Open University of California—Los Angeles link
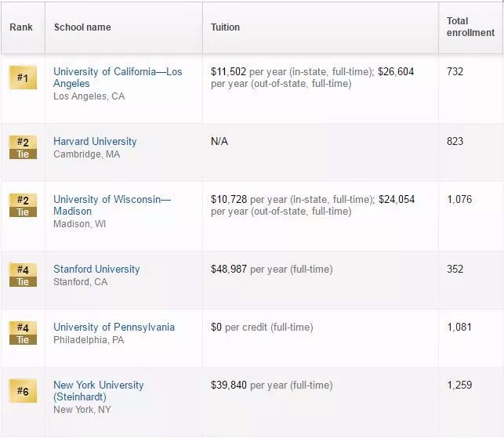504x438 pixels. [x=118, y=78]
